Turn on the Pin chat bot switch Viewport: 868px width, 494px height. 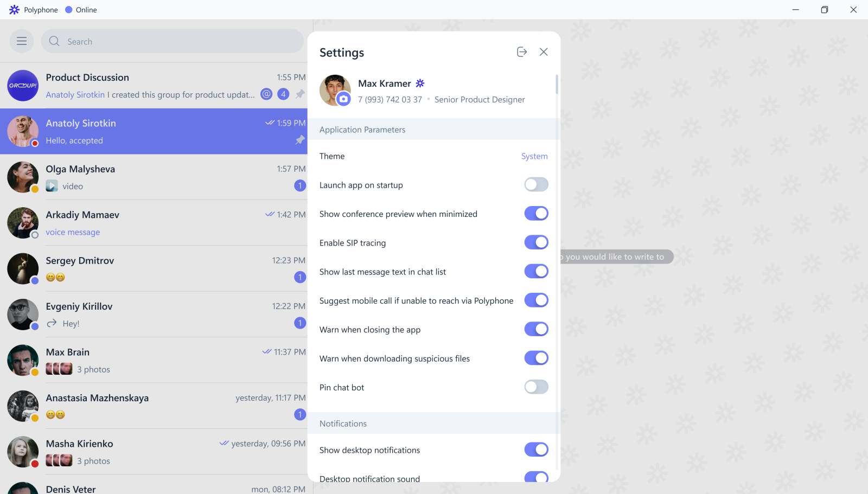[536, 387]
